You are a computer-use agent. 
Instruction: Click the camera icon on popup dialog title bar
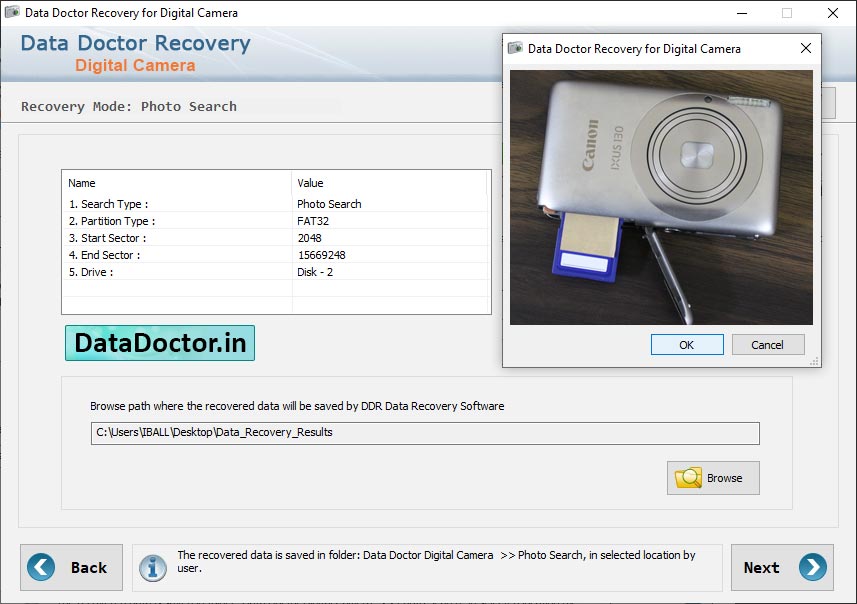point(516,48)
